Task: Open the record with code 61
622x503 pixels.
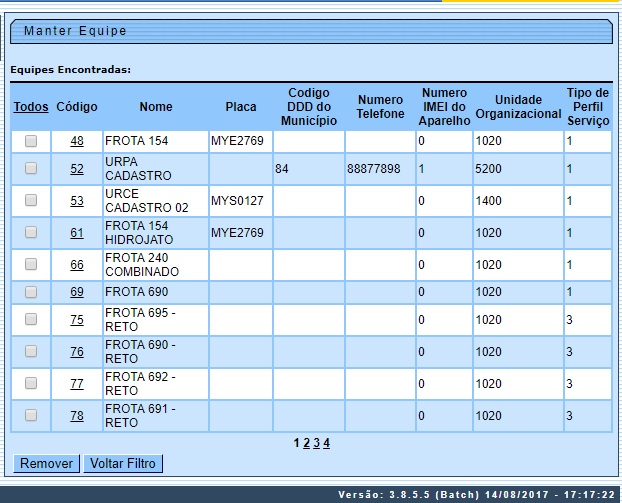Action: pos(77,233)
